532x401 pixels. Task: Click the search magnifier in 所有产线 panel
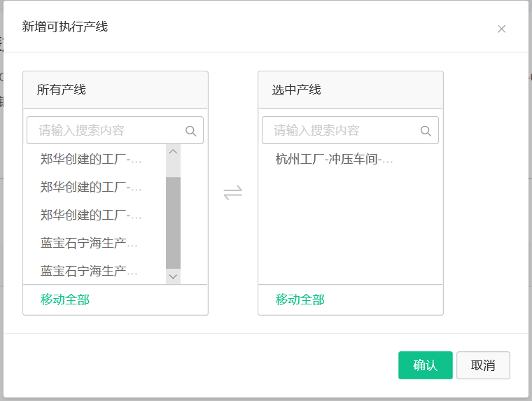tap(190, 131)
